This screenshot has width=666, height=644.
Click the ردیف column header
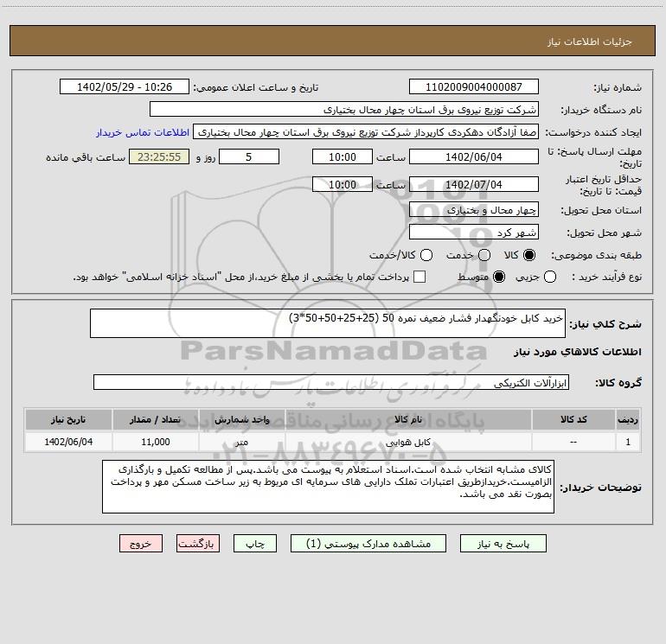(628, 419)
